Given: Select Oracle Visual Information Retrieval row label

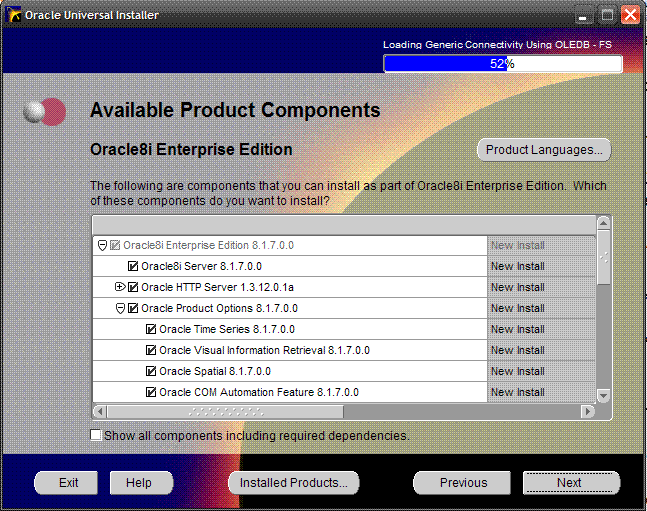Looking at the screenshot, I should (x=264, y=350).
